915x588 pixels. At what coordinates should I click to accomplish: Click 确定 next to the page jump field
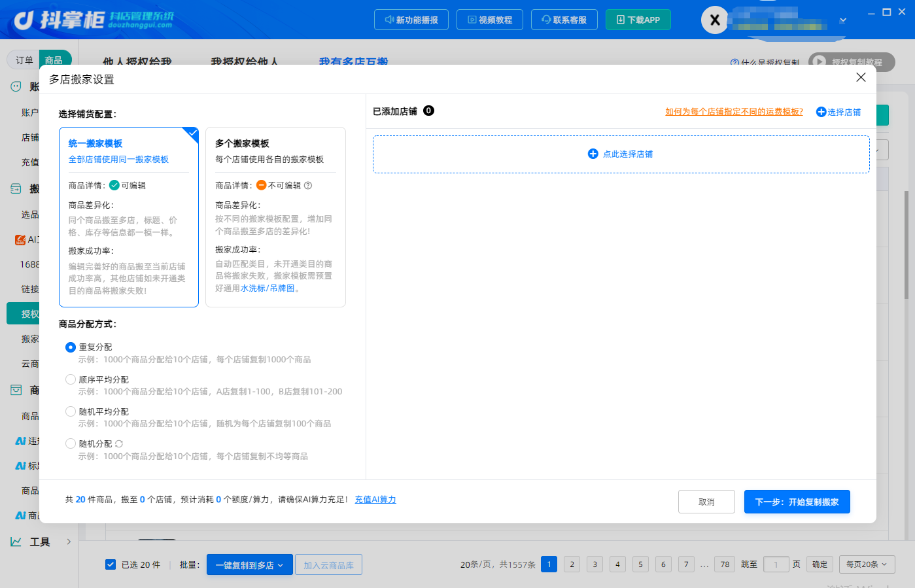pos(820,564)
